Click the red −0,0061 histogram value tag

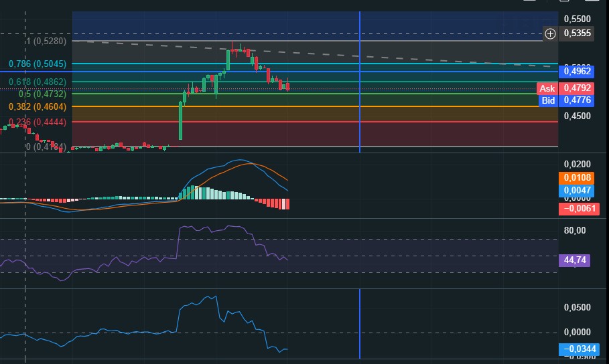[579, 209]
